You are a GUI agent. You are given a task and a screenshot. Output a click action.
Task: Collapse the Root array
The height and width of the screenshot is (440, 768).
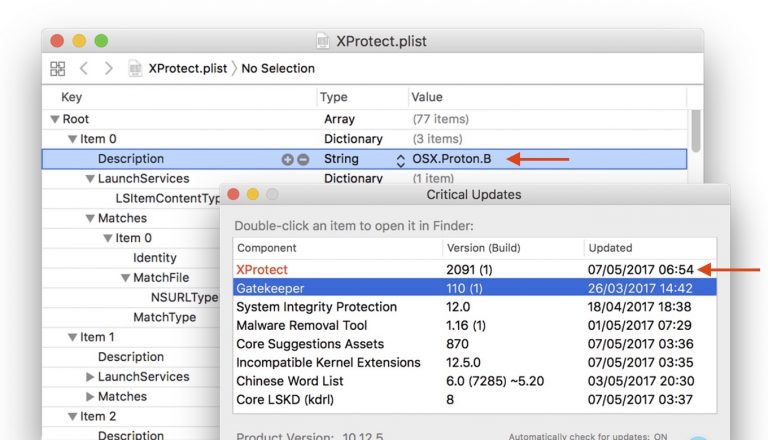click(x=54, y=119)
